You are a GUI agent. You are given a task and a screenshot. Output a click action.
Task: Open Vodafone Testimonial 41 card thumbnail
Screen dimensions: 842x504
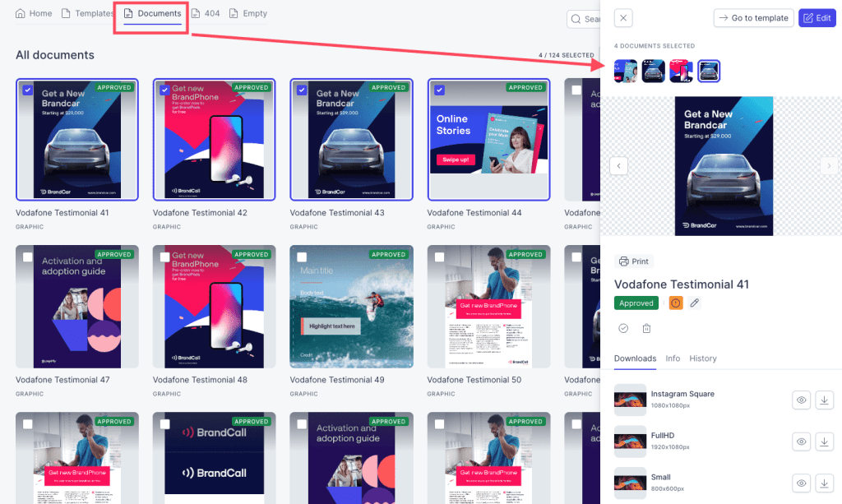[77, 140]
